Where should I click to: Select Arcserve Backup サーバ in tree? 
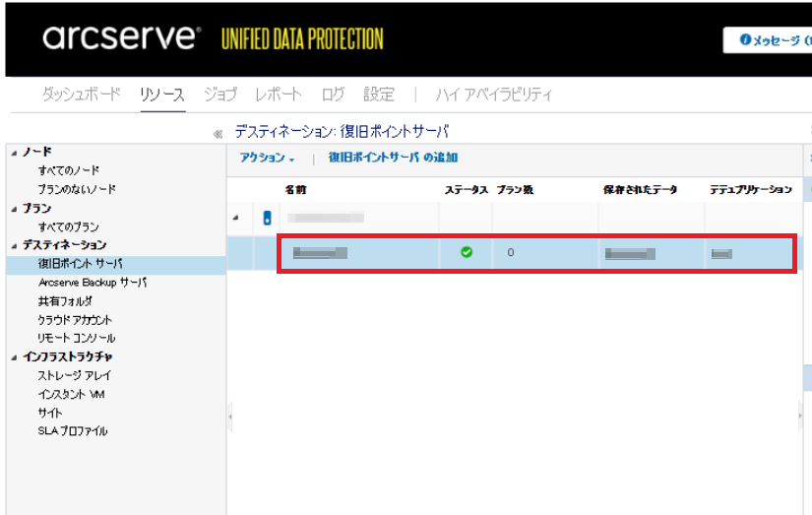click(x=93, y=283)
